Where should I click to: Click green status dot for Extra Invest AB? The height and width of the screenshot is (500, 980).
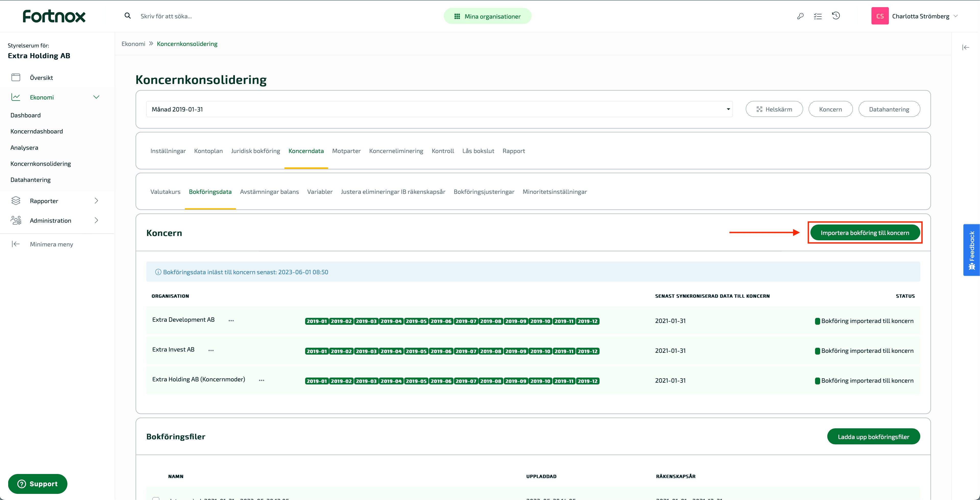coord(817,351)
